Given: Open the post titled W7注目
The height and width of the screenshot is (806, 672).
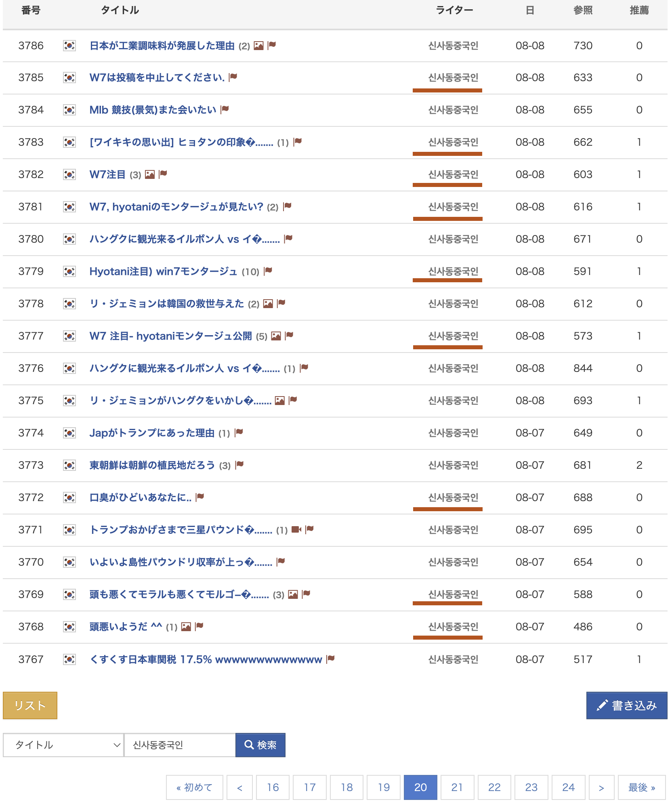Looking at the screenshot, I should (107, 174).
